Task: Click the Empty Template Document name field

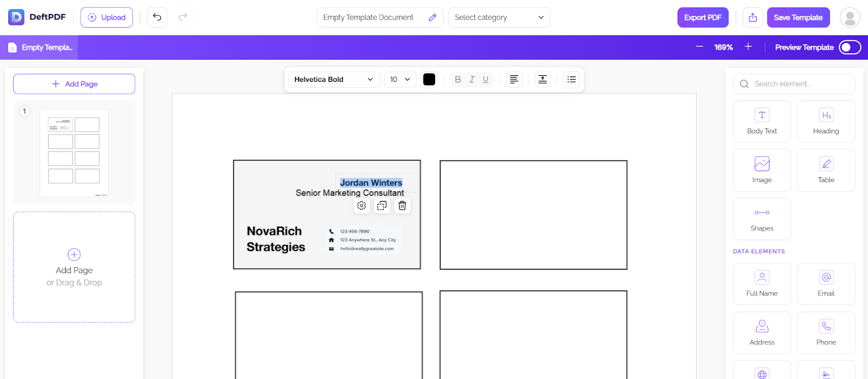Action: coord(380,17)
